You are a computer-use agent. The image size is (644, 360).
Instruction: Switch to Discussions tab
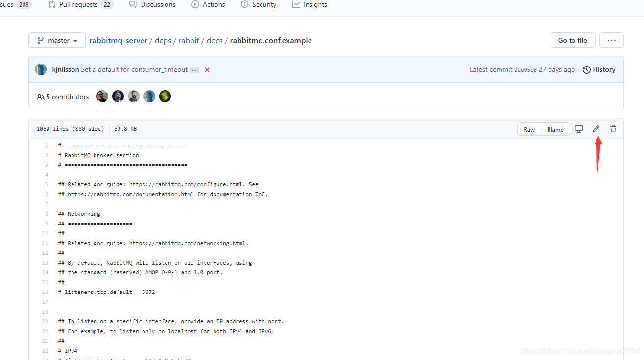coord(152,4)
